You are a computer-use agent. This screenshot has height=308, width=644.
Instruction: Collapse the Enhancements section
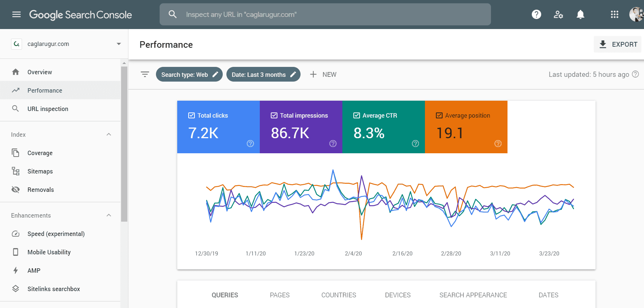coord(109,215)
